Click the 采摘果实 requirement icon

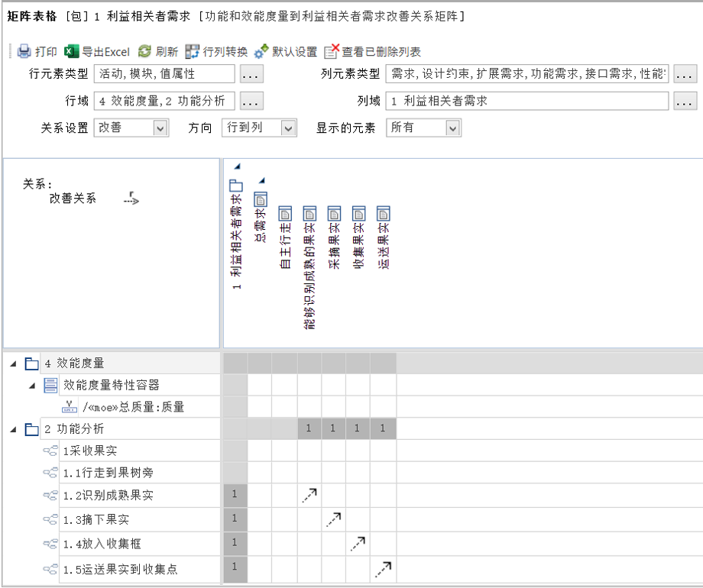pyautogui.click(x=334, y=213)
